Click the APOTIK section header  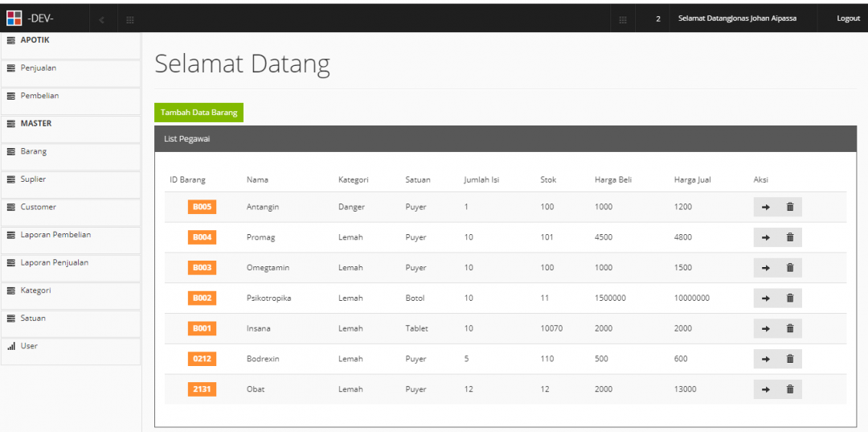pyautogui.click(x=71, y=45)
